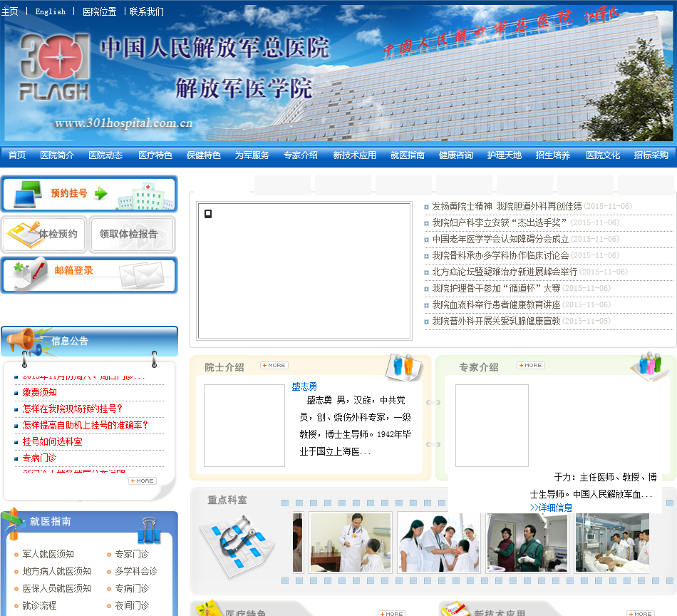Click the binder clip icon in 就医指南

point(149,530)
